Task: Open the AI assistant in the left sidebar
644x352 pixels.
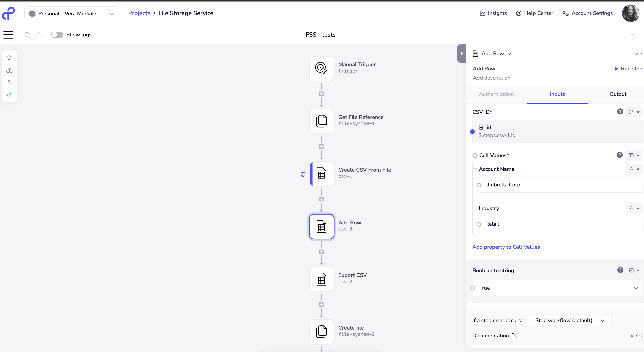Action: point(9,95)
